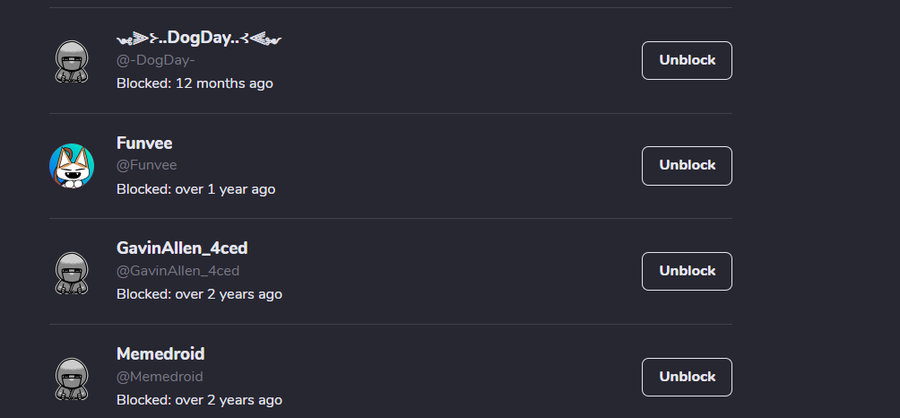
Task: Unblock the DogDay user
Action: point(687,60)
